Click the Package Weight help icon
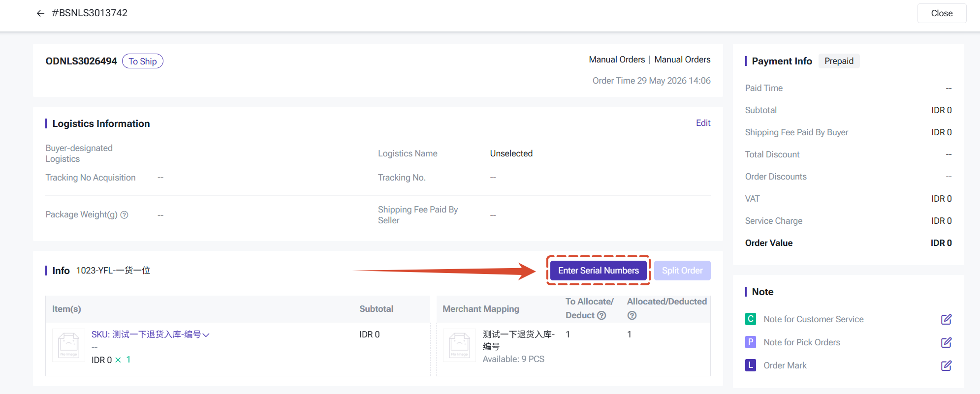The height and width of the screenshot is (394, 980). click(x=125, y=215)
